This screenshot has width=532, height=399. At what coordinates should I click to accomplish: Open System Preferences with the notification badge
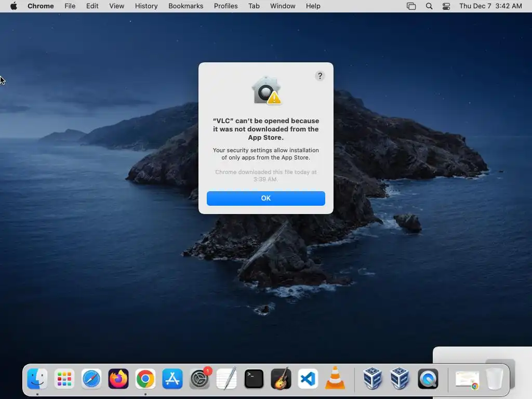click(199, 379)
